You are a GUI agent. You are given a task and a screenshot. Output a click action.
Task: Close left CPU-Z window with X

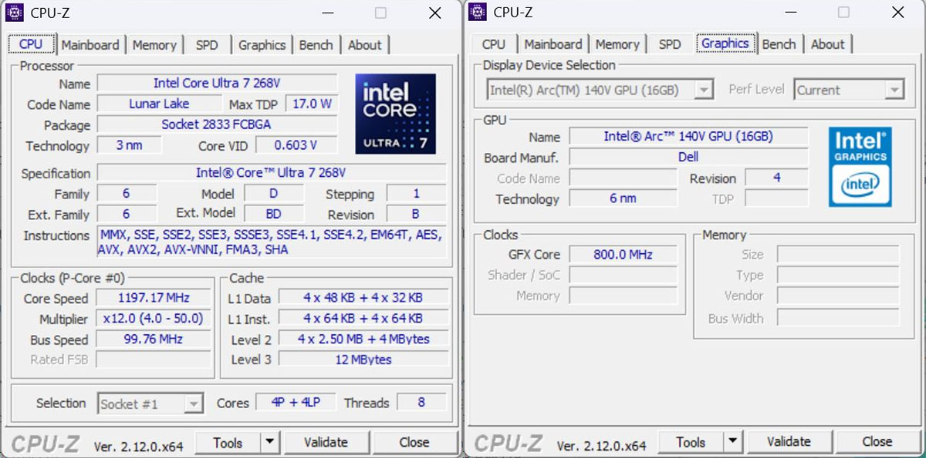435,13
